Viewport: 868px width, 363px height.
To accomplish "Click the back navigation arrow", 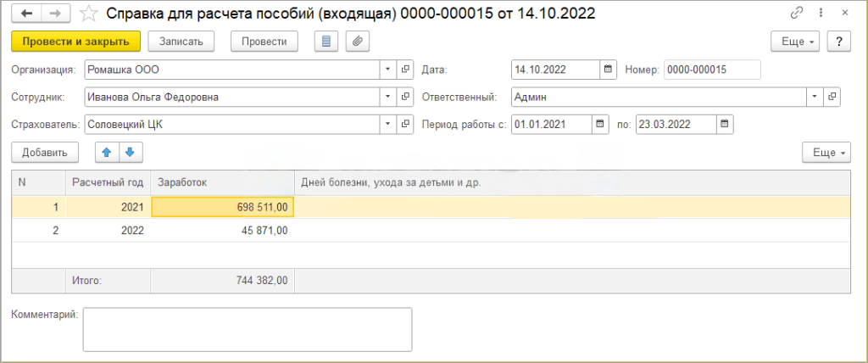I will point(27,14).
